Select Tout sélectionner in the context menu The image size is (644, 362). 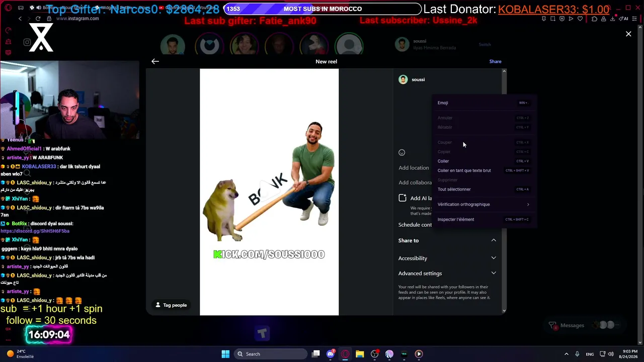484,189
